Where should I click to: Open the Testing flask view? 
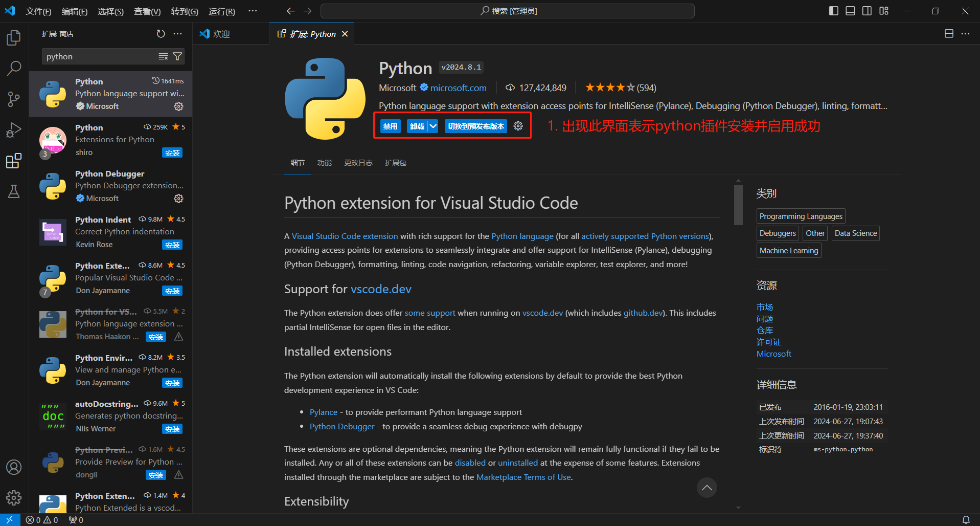pyautogui.click(x=14, y=191)
